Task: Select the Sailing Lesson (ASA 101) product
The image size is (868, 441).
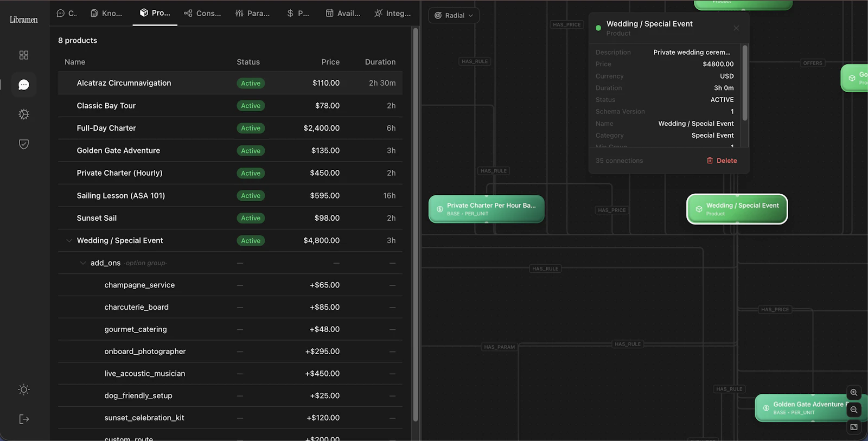Action: (x=230, y=195)
